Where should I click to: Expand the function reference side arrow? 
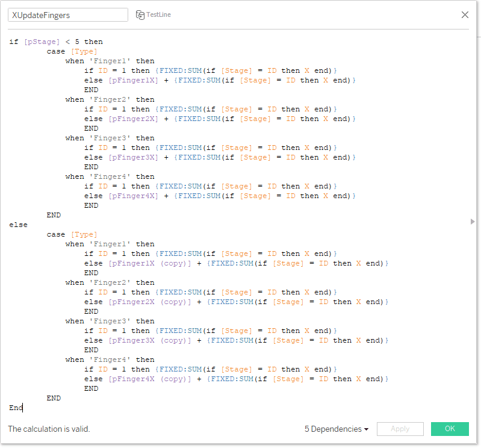pyautogui.click(x=472, y=222)
